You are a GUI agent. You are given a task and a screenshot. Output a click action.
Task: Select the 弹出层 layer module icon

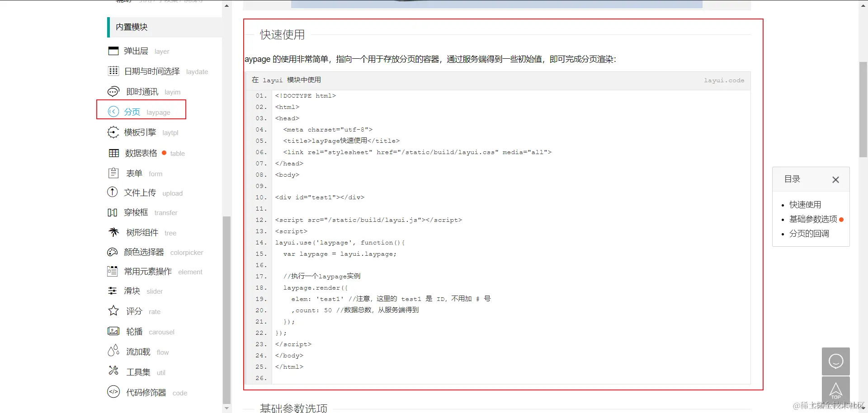coord(113,51)
